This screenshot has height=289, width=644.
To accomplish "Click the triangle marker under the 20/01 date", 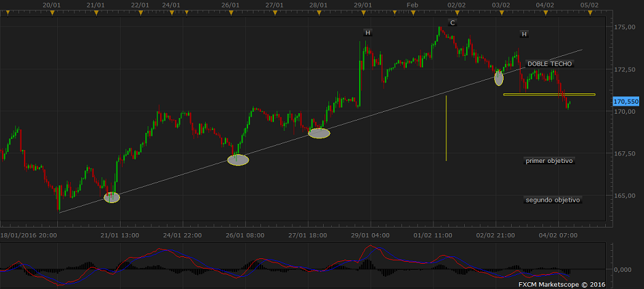I will pyautogui.click(x=52, y=13).
